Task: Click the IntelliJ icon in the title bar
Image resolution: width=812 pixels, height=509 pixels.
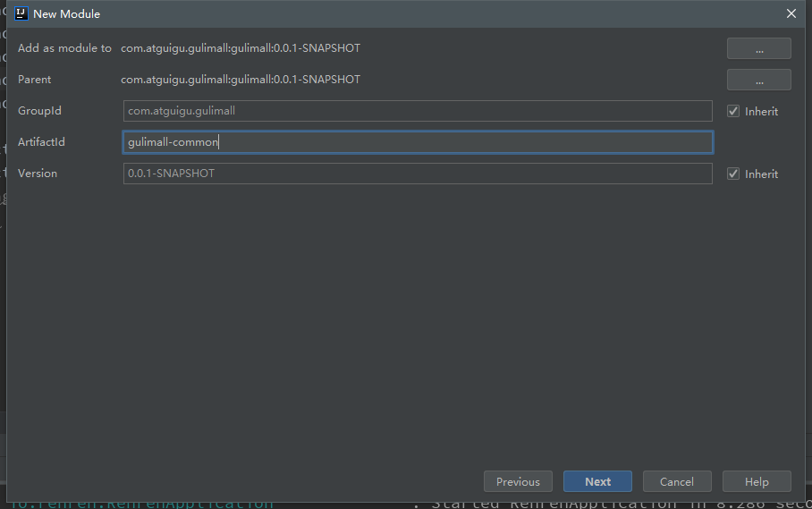Action: click(21, 13)
